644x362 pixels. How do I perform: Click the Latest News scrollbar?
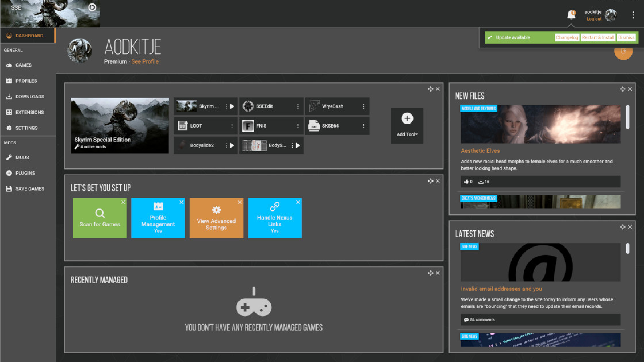click(x=628, y=248)
